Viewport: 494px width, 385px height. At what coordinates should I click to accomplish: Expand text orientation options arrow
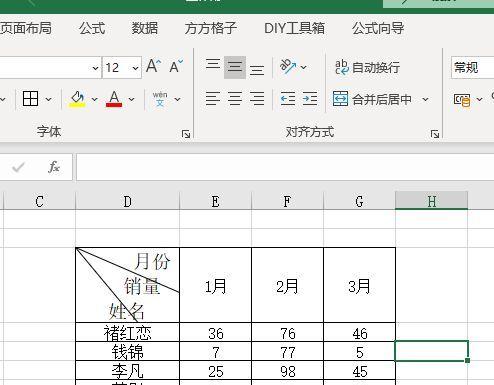(x=304, y=67)
